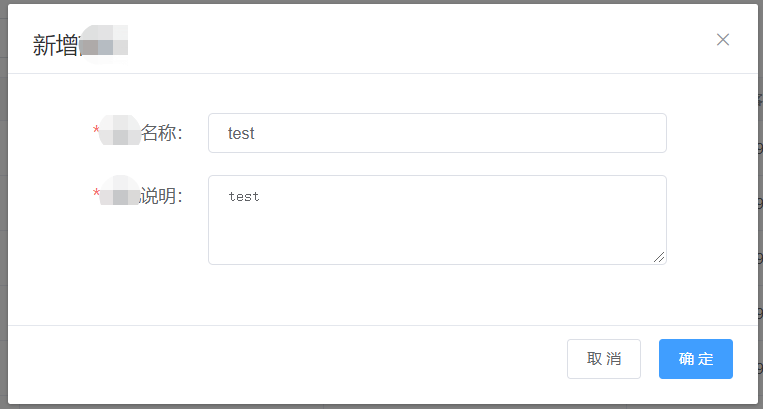Image resolution: width=763 pixels, height=409 pixels.
Task: Click the dimmed page strip right of the dialog
Action: pyautogui.click(x=761, y=204)
